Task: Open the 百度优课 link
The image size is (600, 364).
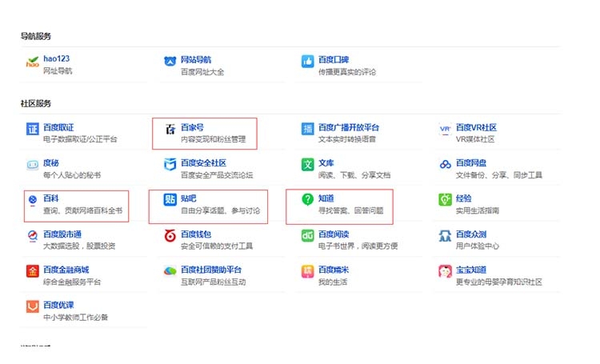Action: click(x=58, y=305)
